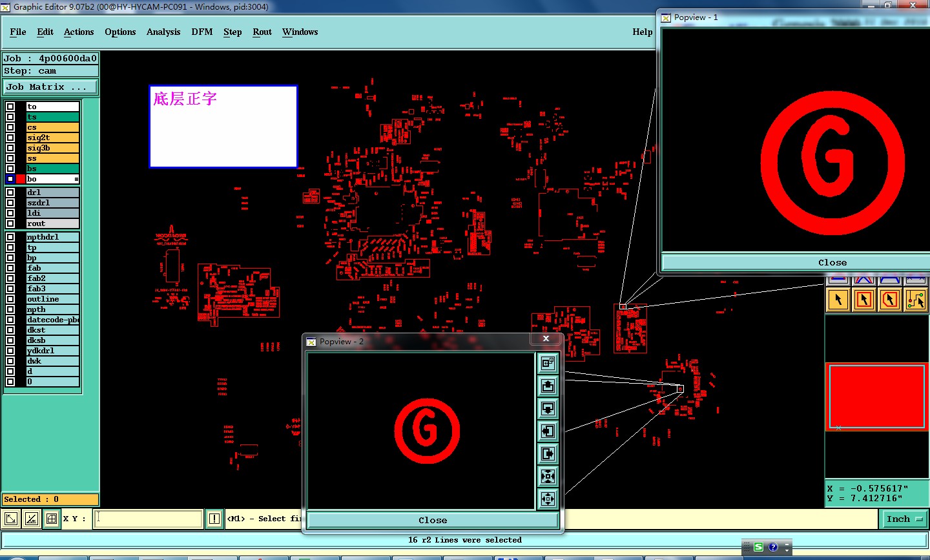930x560 pixels.
Task: Select the npthdrl layer row
Action: tap(52, 237)
